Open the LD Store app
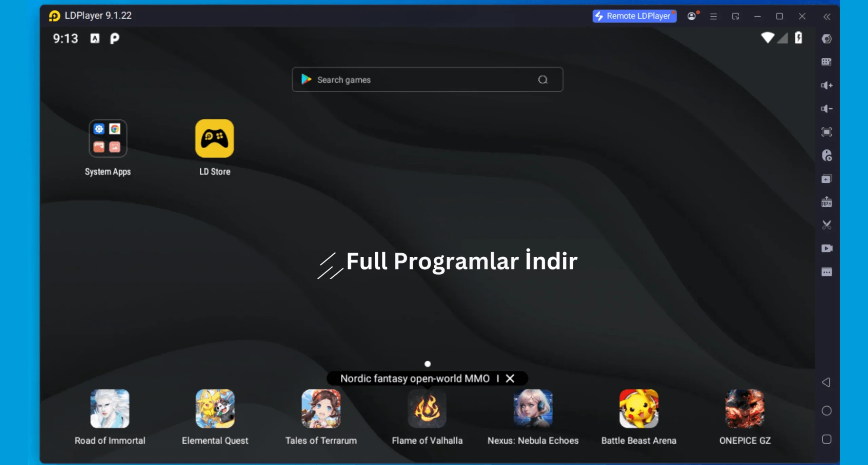The height and width of the screenshot is (465, 868). pyautogui.click(x=214, y=138)
